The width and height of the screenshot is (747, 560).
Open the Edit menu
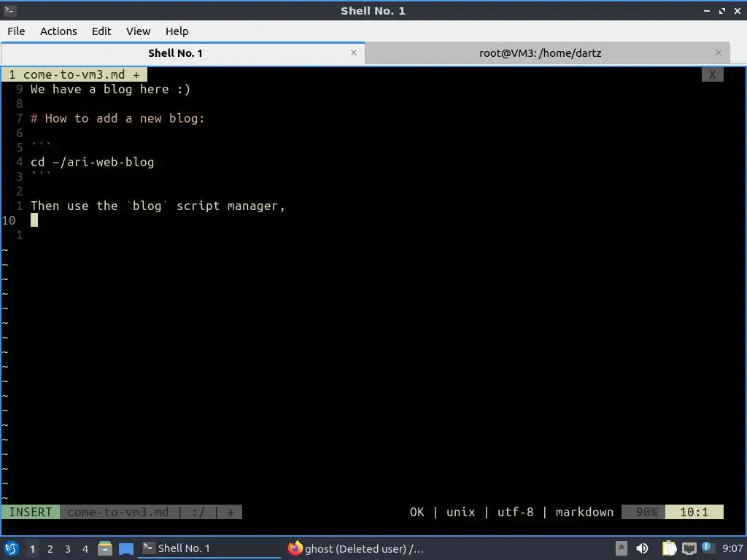(x=101, y=31)
